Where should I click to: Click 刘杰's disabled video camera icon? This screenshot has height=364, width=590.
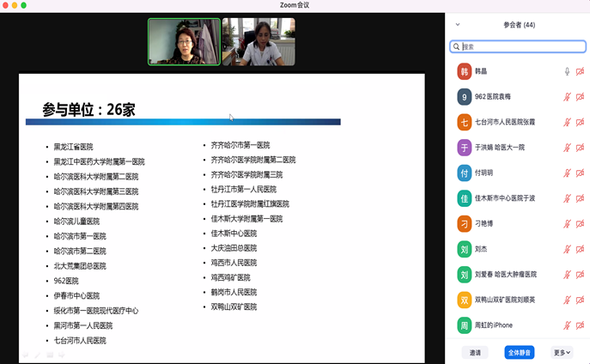point(581,249)
